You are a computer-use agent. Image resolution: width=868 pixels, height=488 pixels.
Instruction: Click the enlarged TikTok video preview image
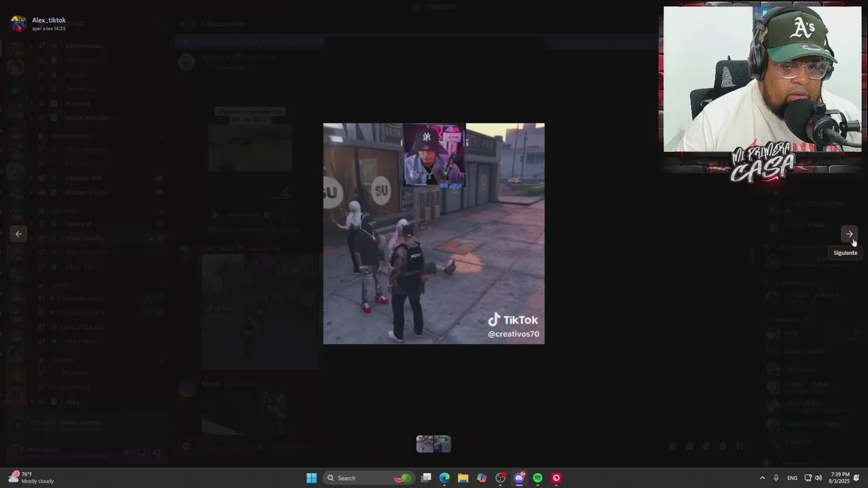coord(434,234)
